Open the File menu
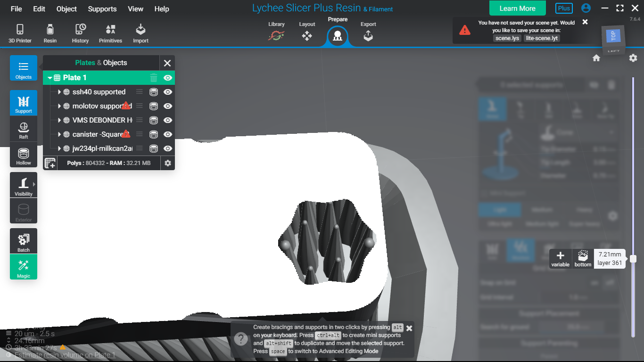Image resolution: width=644 pixels, height=362 pixels. coord(16,9)
